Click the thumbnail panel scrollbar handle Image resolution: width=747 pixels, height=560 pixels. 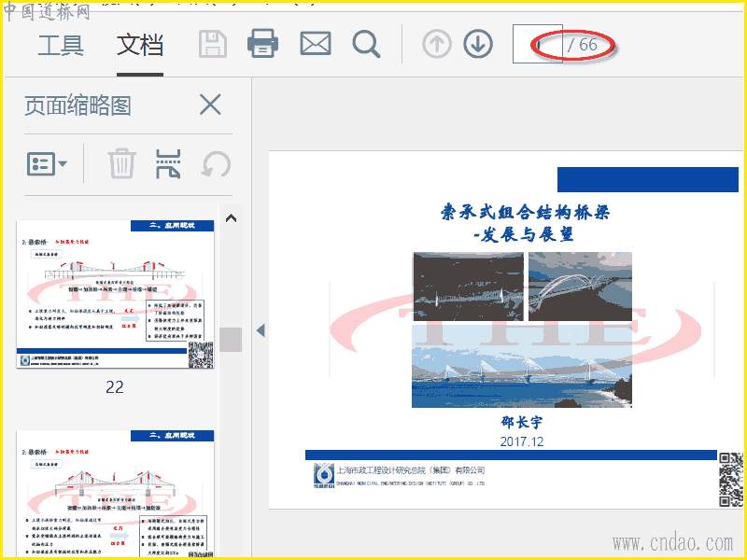(231, 340)
